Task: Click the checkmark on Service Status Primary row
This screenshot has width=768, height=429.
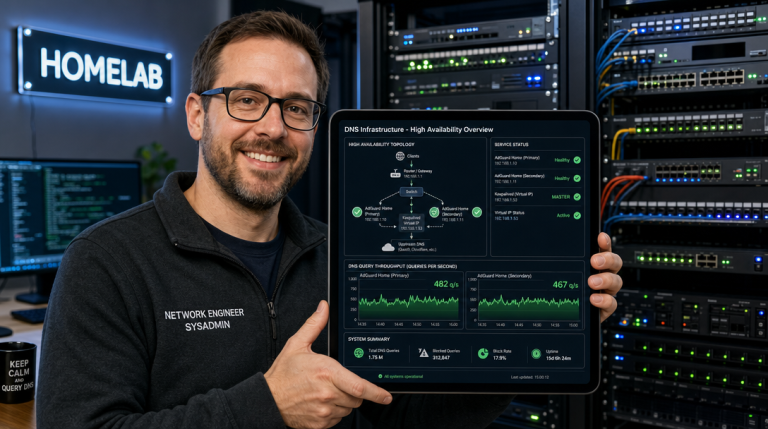Action: click(x=577, y=160)
